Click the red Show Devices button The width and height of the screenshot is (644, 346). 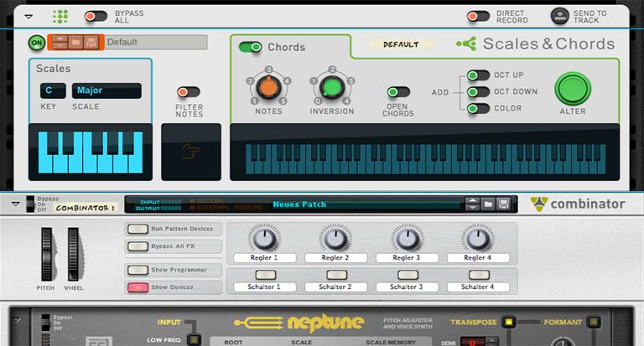click(x=138, y=287)
